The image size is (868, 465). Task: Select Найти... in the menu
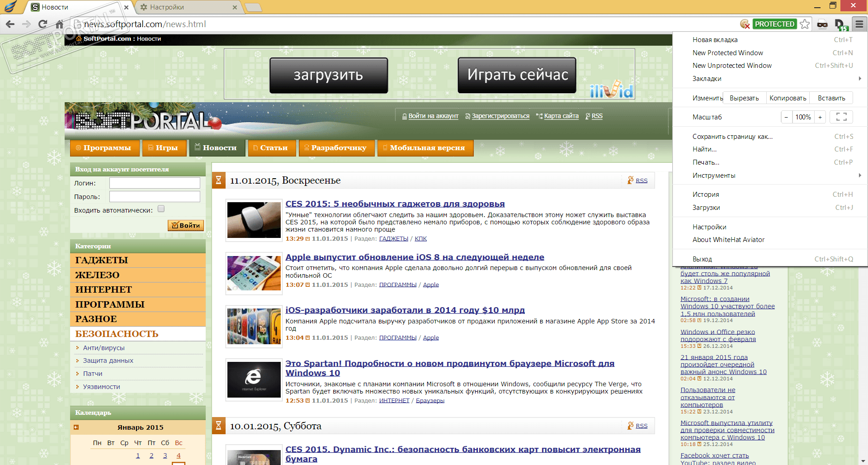coord(770,149)
